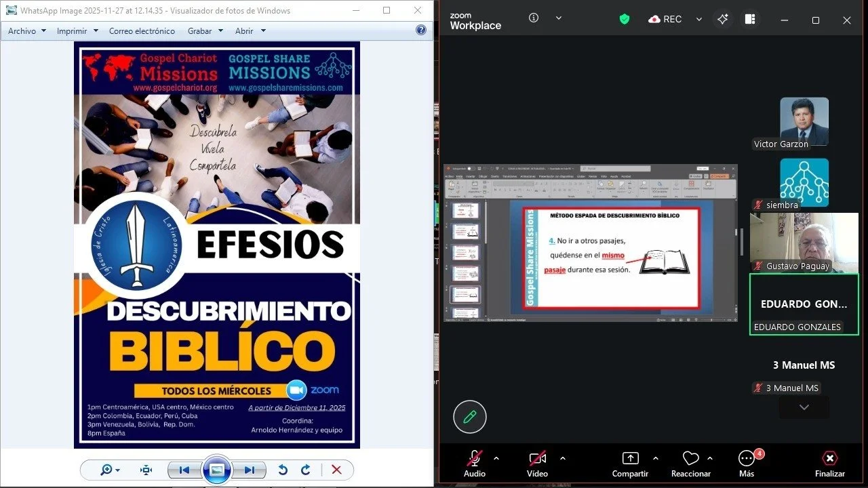Select the Eduardo Gonzales participant tile
868x488 pixels.
pos(804,304)
